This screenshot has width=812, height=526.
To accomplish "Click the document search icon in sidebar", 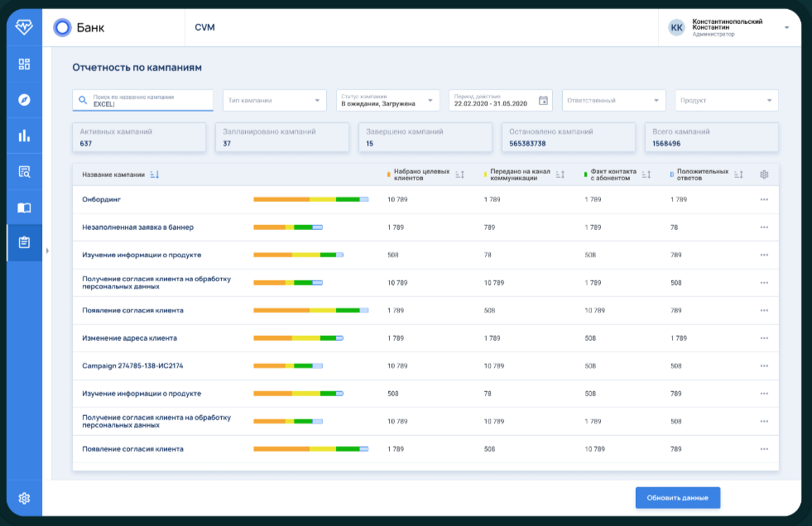I will [x=24, y=172].
